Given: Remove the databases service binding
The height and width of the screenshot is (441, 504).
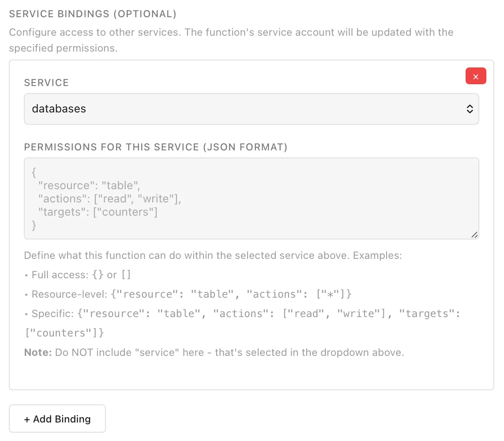Looking at the screenshot, I should tap(476, 76).
